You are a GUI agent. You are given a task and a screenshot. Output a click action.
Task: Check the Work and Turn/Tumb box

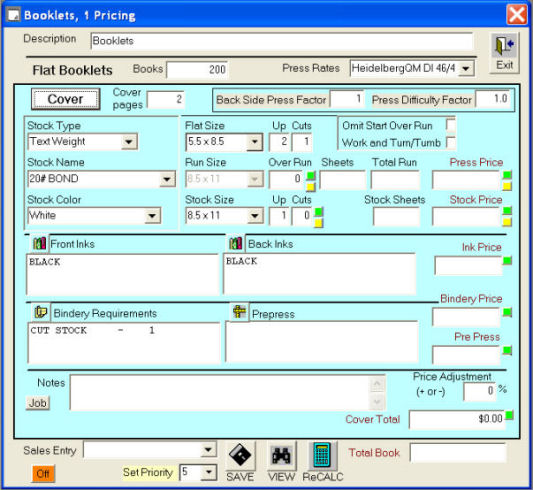451,142
